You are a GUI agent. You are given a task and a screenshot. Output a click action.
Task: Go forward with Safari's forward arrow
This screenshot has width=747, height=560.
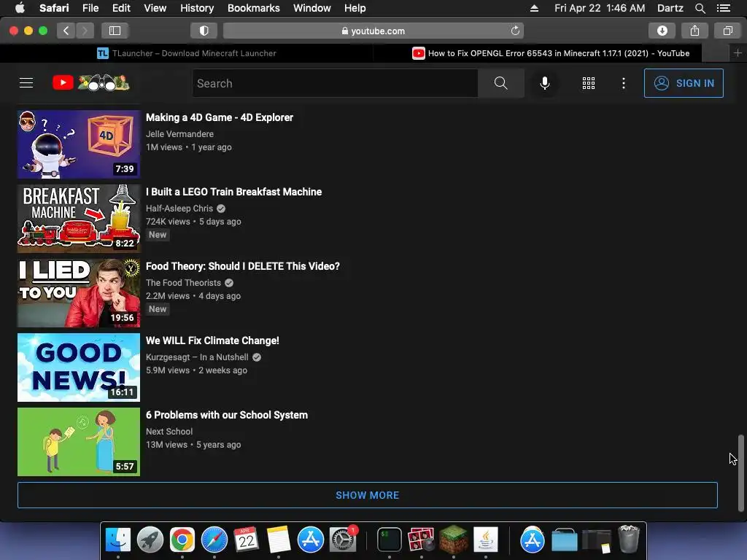[x=85, y=31]
